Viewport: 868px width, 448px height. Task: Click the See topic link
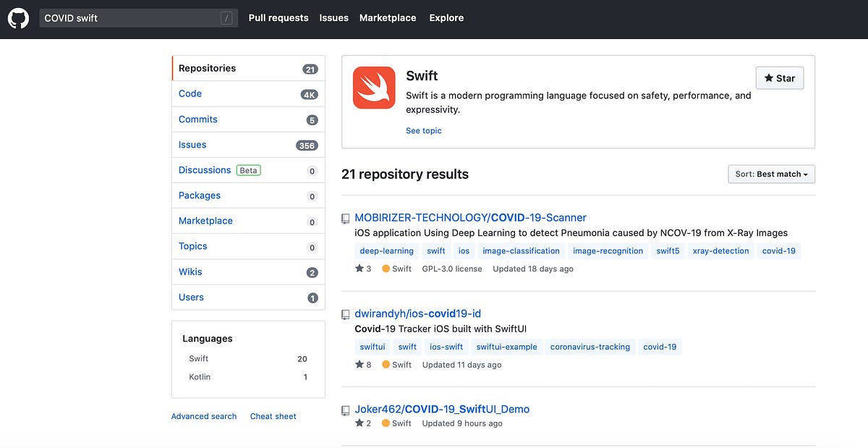[x=423, y=130]
